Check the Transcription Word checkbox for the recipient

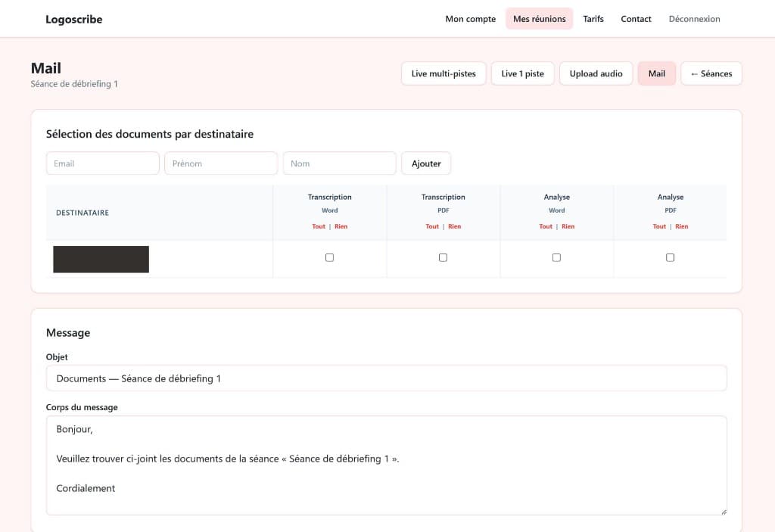click(x=329, y=257)
